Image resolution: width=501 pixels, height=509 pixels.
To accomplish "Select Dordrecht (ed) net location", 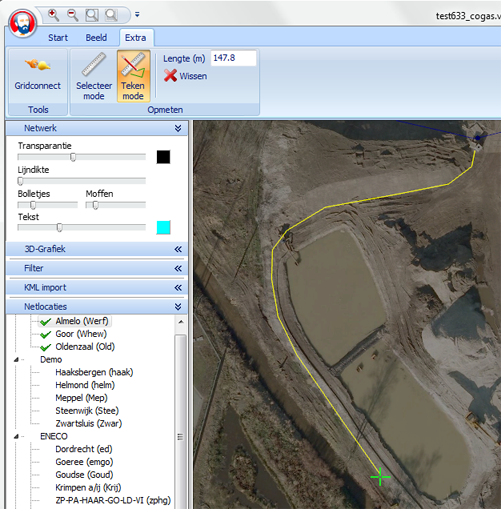I will click(84, 449).
